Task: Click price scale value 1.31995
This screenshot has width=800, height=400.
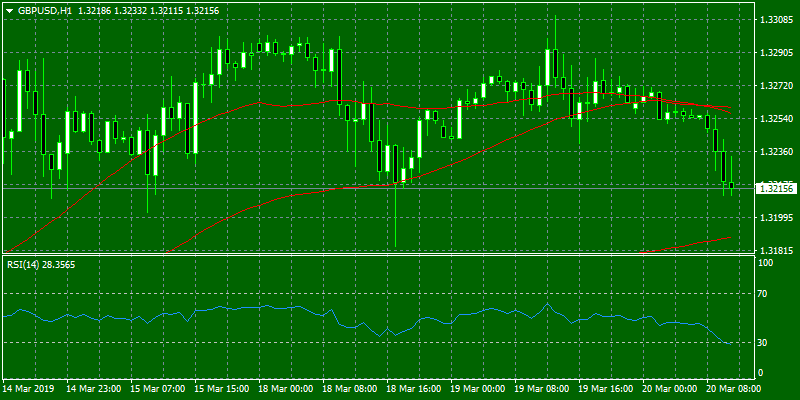Action: pyautogui.click(x=777, y=218)
